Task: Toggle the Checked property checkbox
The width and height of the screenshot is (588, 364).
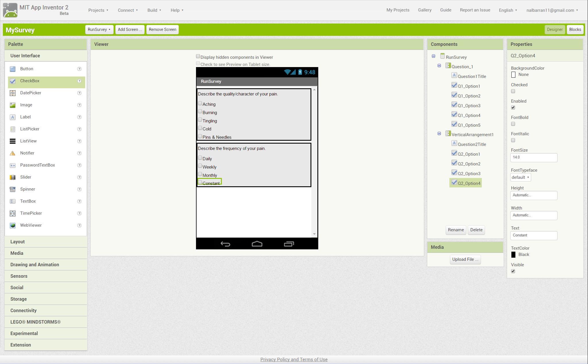Action: tap(513, 91)
